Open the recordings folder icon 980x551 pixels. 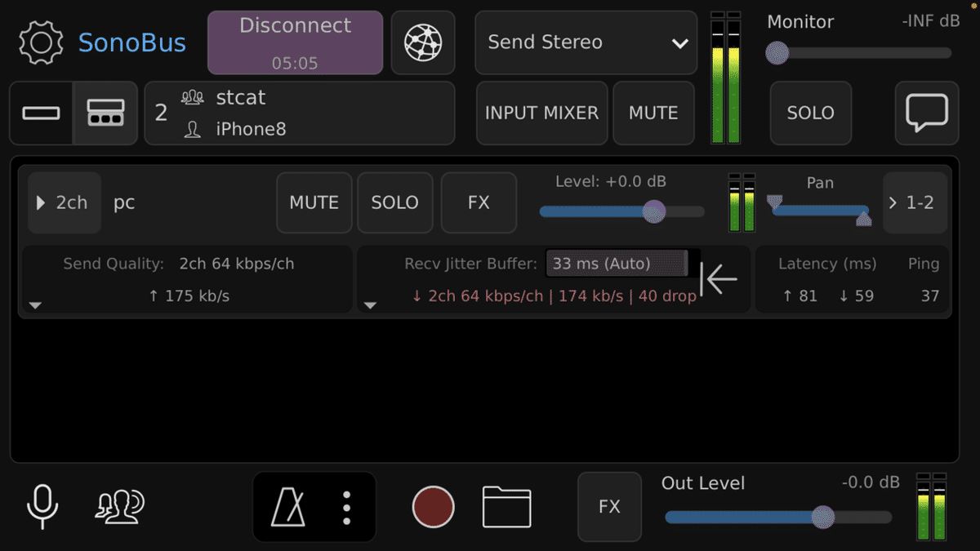[506, 507]
